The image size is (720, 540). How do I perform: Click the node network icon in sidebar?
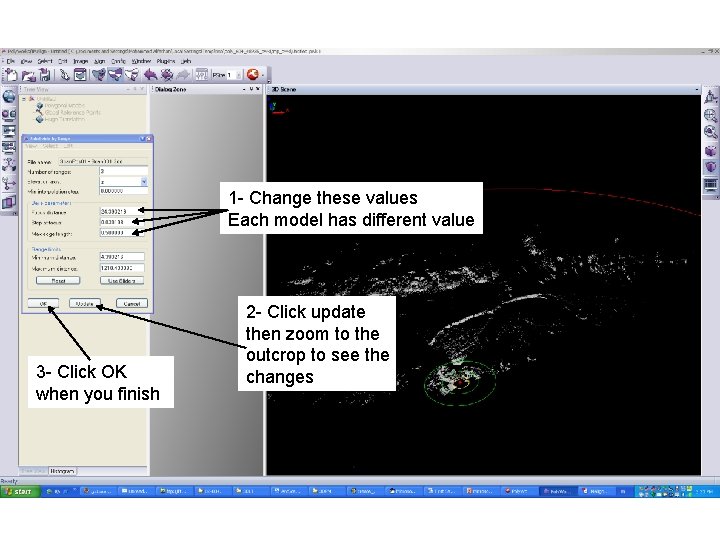[x=9, y=165]
